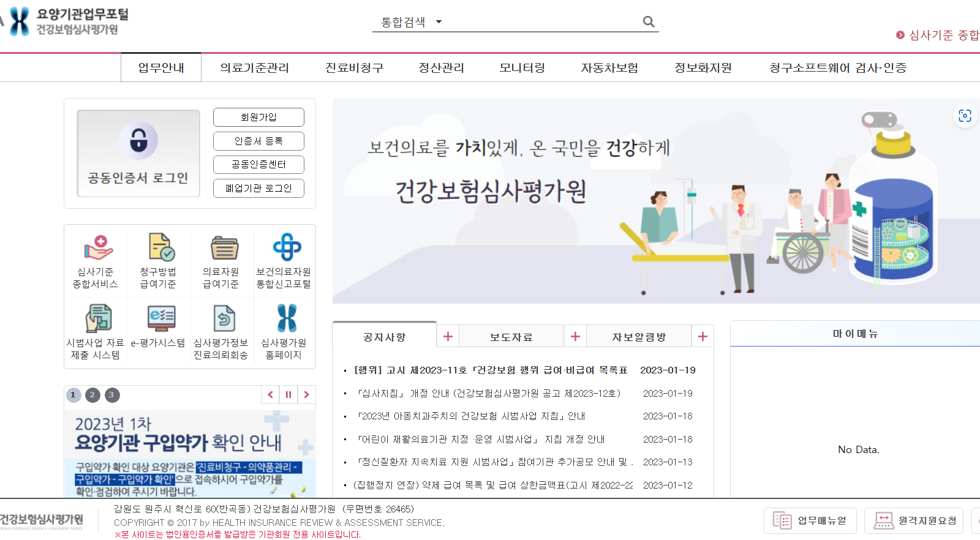The image size is (980, 540).
Task: Click the No Data. text in 마이메뉴
Action: point(858,449)
